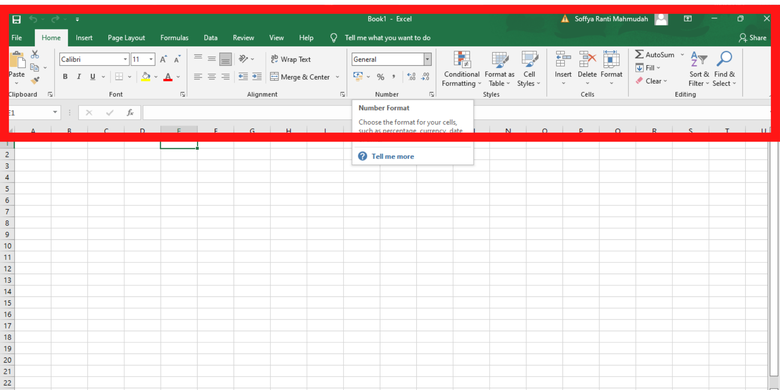Increase font size with larger A icon
This screenshot has height=390, width=780.
[163, 59]
